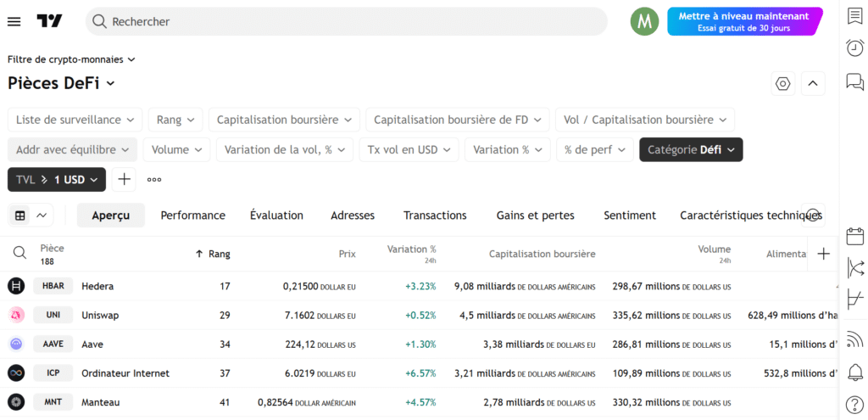Add a new filter with the plus button
868x420 pixels.
(124, 180)
